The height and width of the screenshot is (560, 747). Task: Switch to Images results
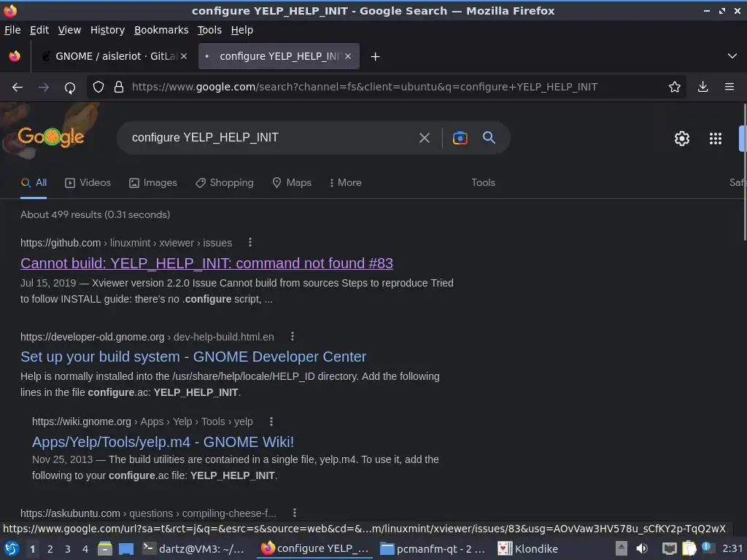point(153,183)
